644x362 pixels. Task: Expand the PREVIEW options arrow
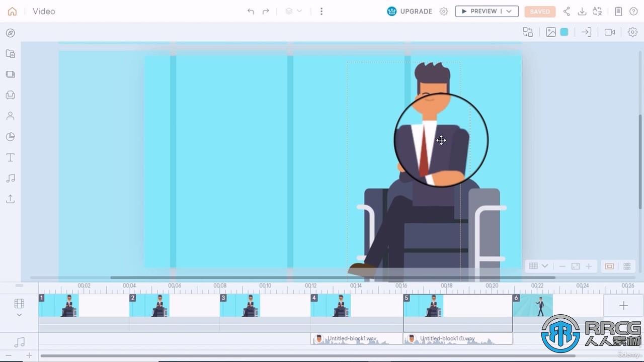510,11
